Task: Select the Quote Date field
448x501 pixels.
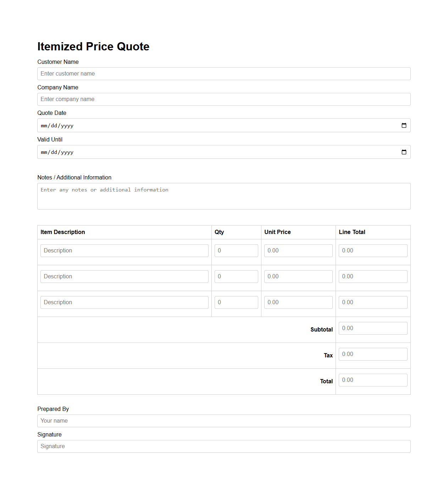Action: click(x=177, y=125)
